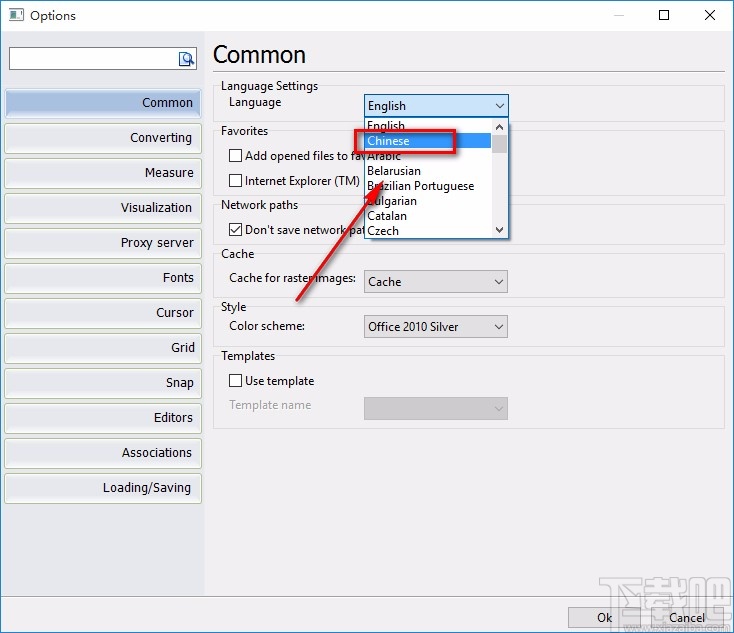Open the Cursor options page
The image size is (734, 633).
[103, 313]
